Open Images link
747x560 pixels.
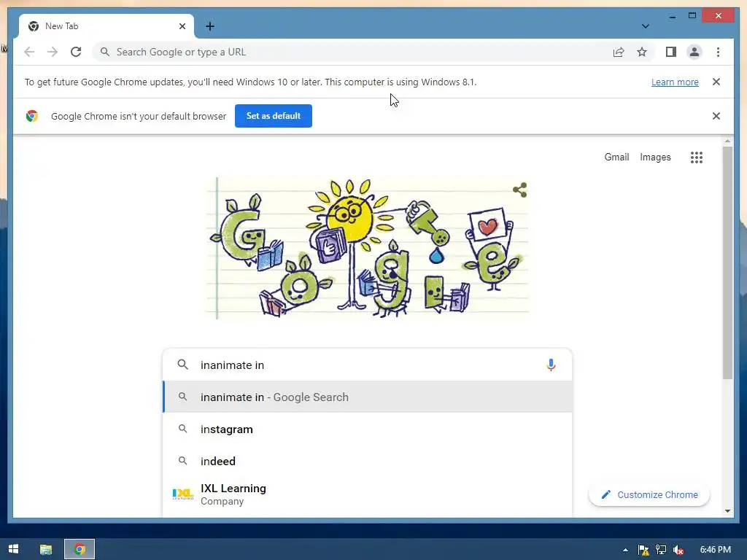(x=655, y=157)
